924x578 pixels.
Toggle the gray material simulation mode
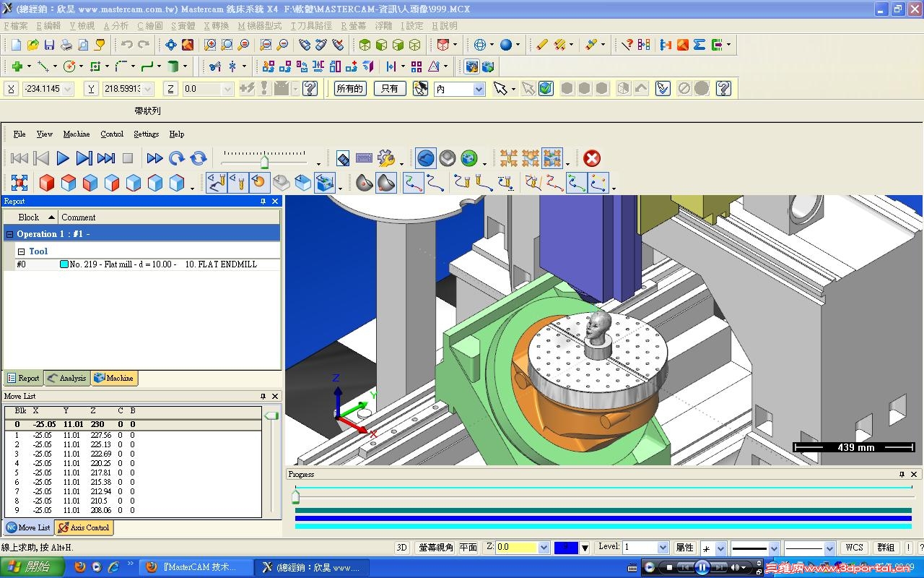448,158
